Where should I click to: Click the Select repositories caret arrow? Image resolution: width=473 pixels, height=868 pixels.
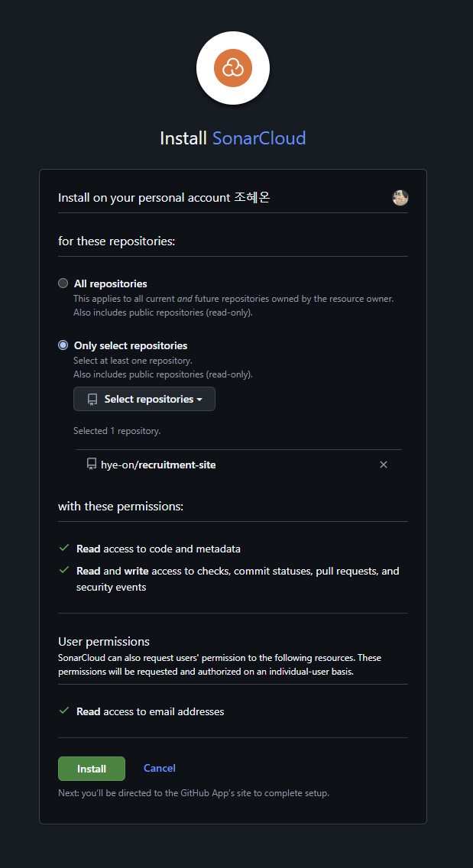199,400
